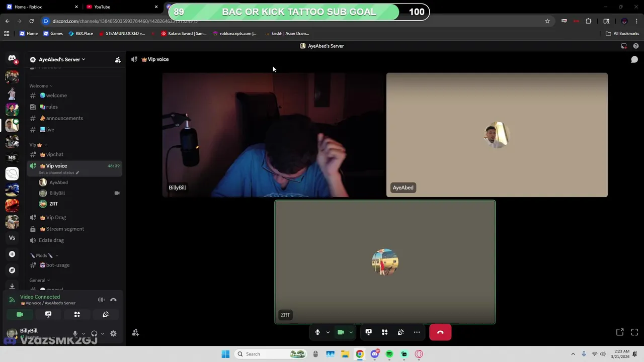Open microphone options arrow in call bar
The width and height of the screenshot is (644, 362).
pos(328,332)
